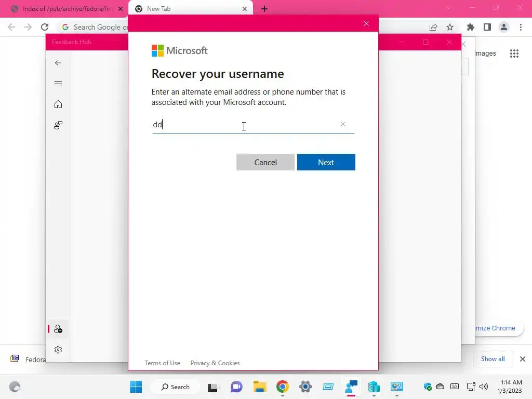Share this page from Chrome toolbar
Screen dimensions: 532x399
tap(433, 27)
